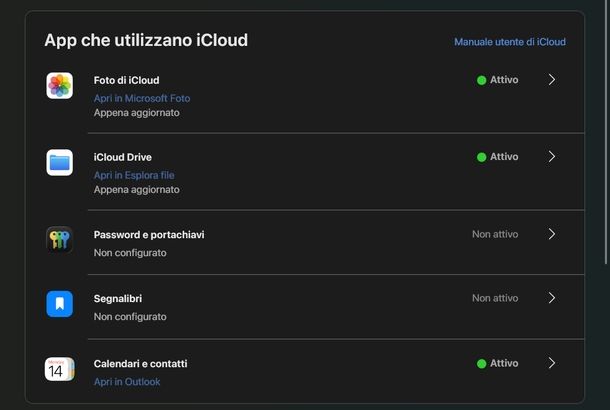Click the Password e portachiavi keys icon
The image size is (610, 410).
(x=60, y=240)
